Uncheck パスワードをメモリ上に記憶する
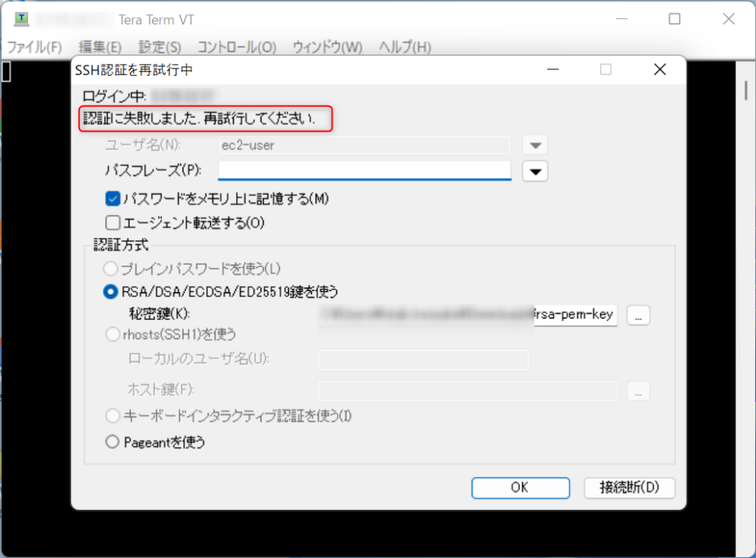Viewport: 756px width, 558px height. (113, 199)
